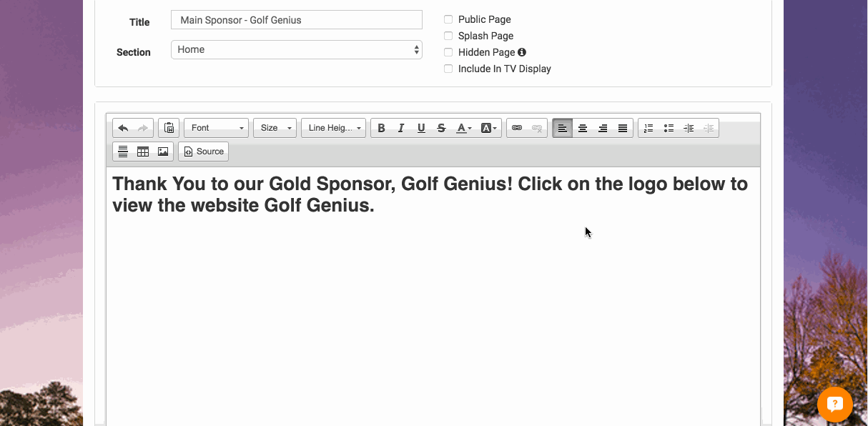Switch the editor to Source view
The width and height of the screenshot is (868, 426).
coord(204,152)
